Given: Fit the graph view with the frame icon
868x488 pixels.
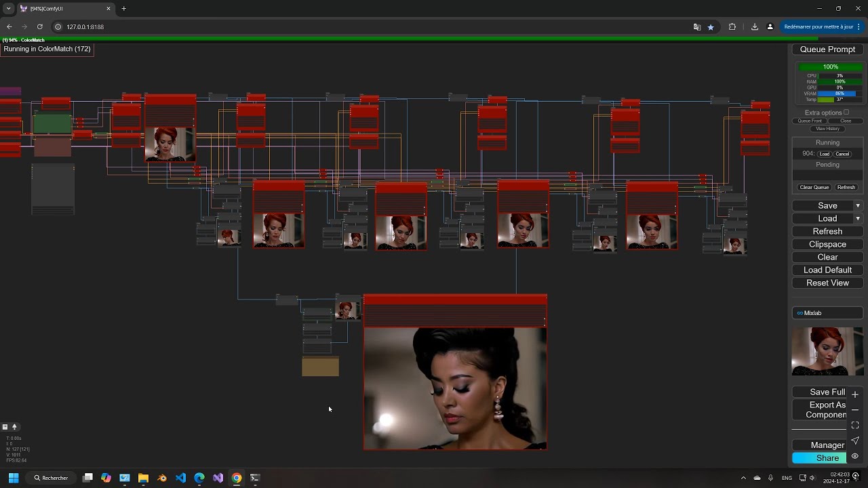Looking at the screenshot, I should coord(855,426).
